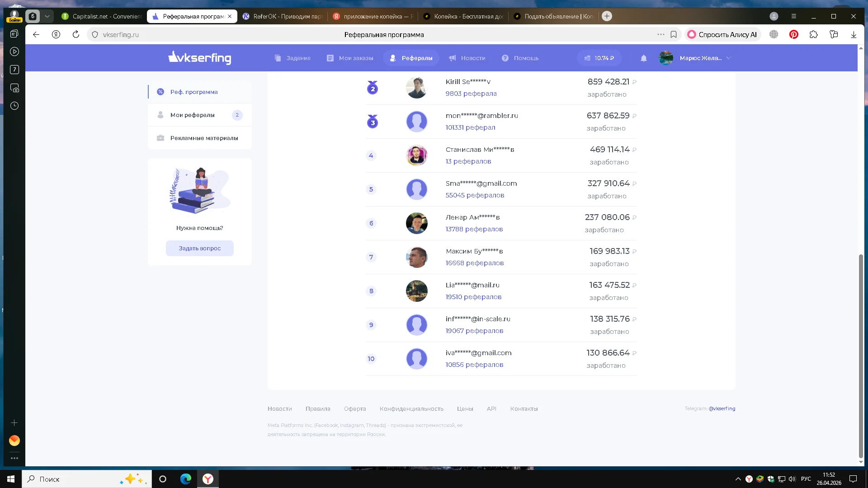The height and width of the screenshot is (488, 868).
Task: Open the Новости top menu item
Action: (x=467, y=58)
